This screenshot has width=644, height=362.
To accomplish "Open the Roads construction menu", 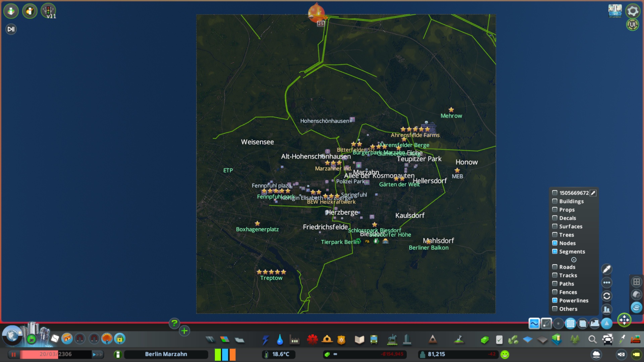I will click(210, 339).
